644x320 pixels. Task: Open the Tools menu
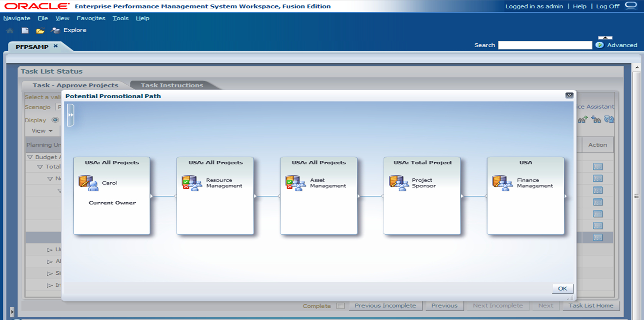[x=121, y=18]
